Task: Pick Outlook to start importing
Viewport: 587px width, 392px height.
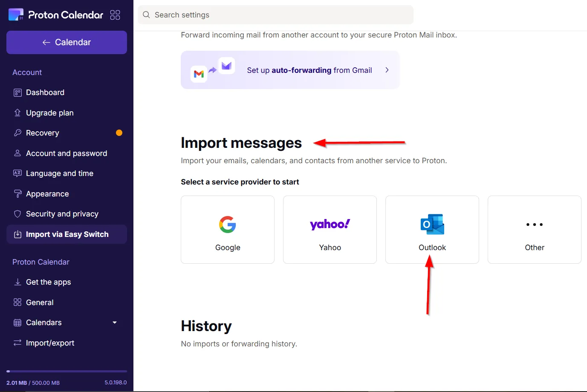Action: [432, 229]
